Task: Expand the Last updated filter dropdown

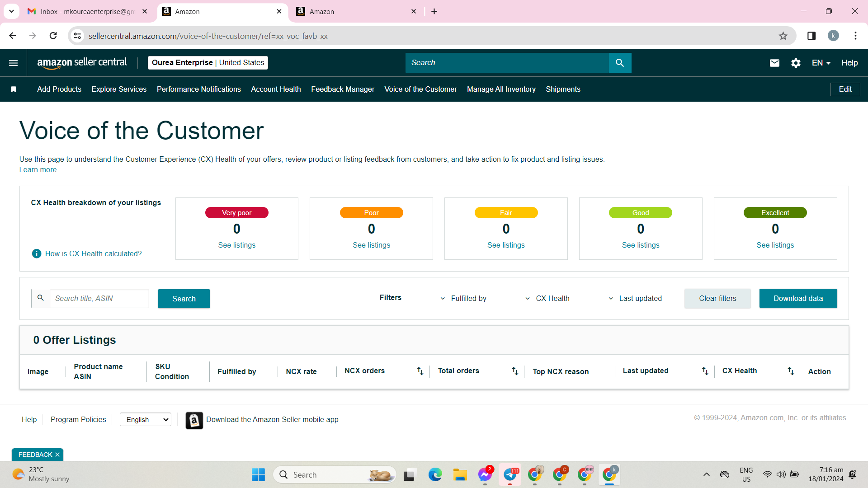Action: 635,298
